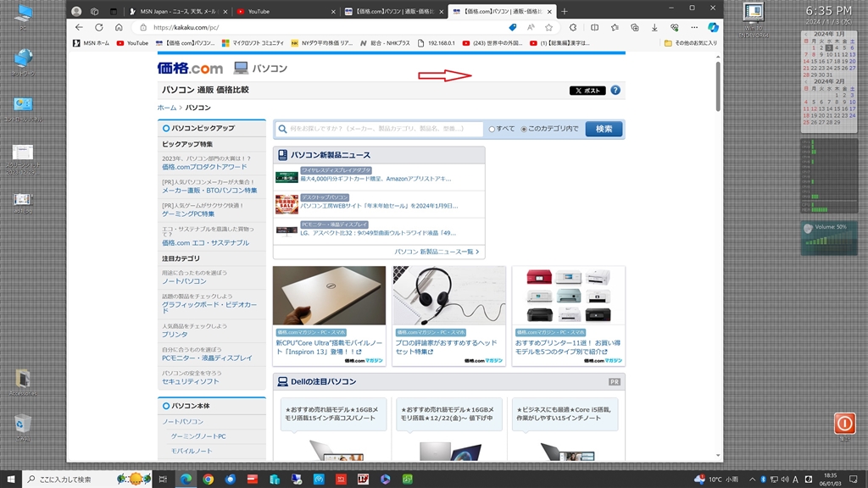Add page to favorites with star icon
Viewport: 868px width, 488px height.
[x=548, y=27]
